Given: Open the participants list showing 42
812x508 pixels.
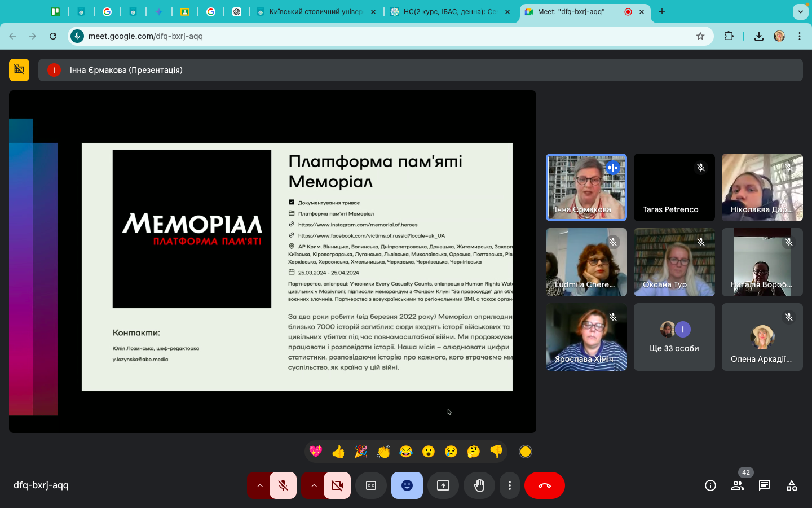Looking at the screenshot, I should click(738, 485).
